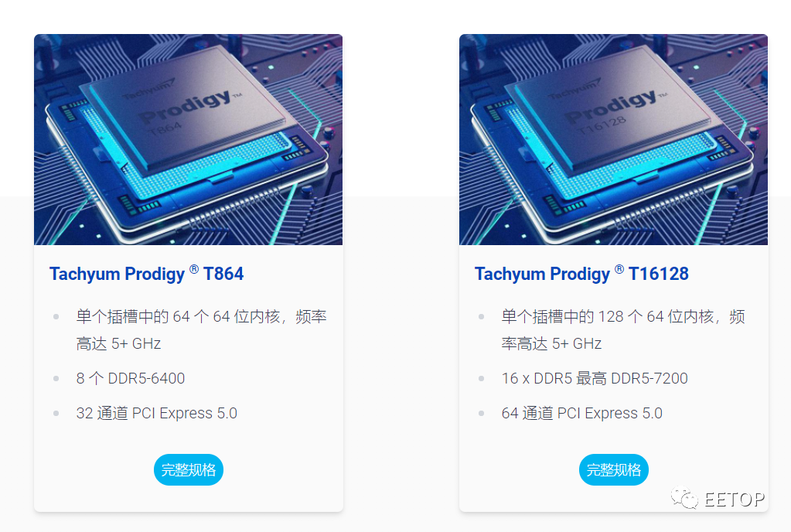Image resolution: width=791 pixels, height=532 pixels.
Task: Click bullet dot beside 64 通道 PCI Express
Action: (x=481, y=413)
